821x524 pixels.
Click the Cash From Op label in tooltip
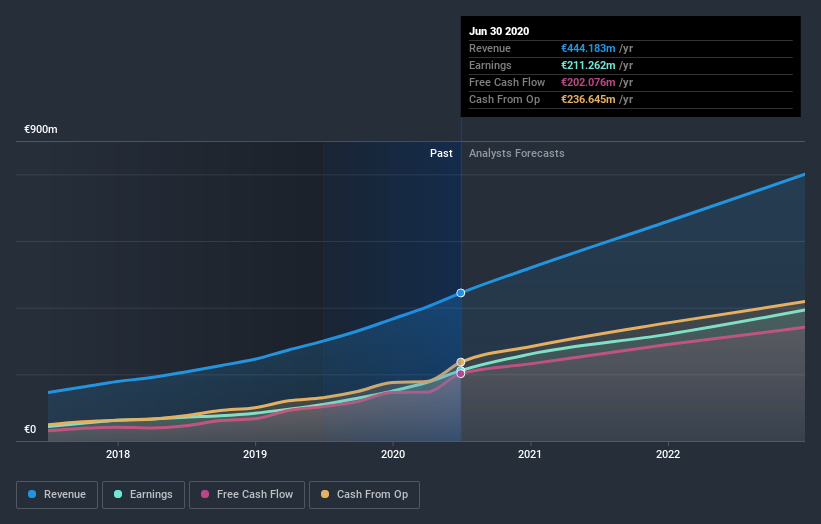click(504, 99)
